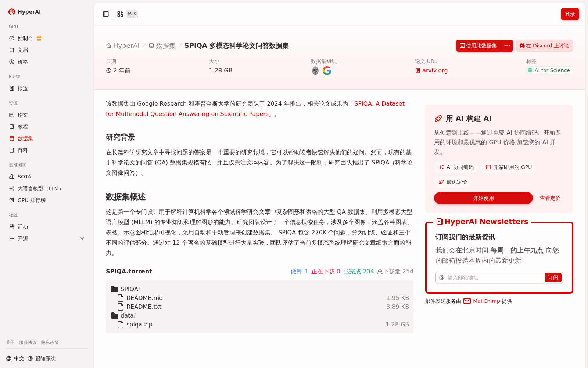Open the 查看定价 link
The height and width of the screenshot is (368, 588).
tap(550, 198)
